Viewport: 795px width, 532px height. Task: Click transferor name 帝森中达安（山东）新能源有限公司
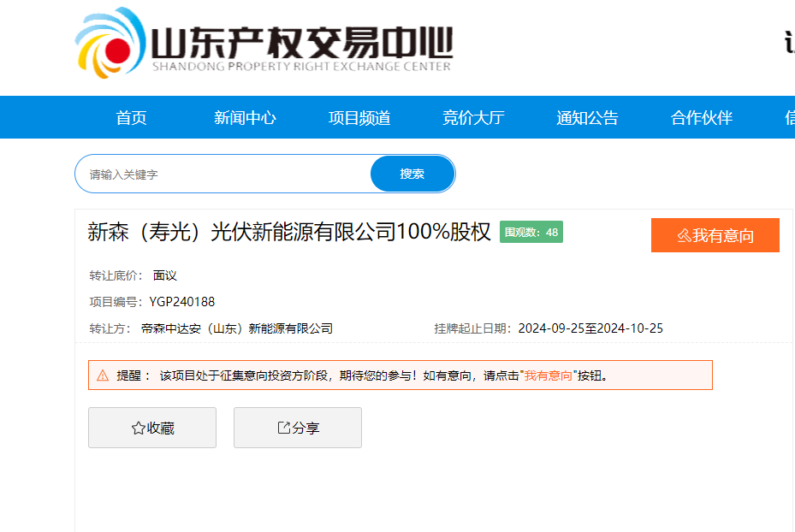pos(237,328)
